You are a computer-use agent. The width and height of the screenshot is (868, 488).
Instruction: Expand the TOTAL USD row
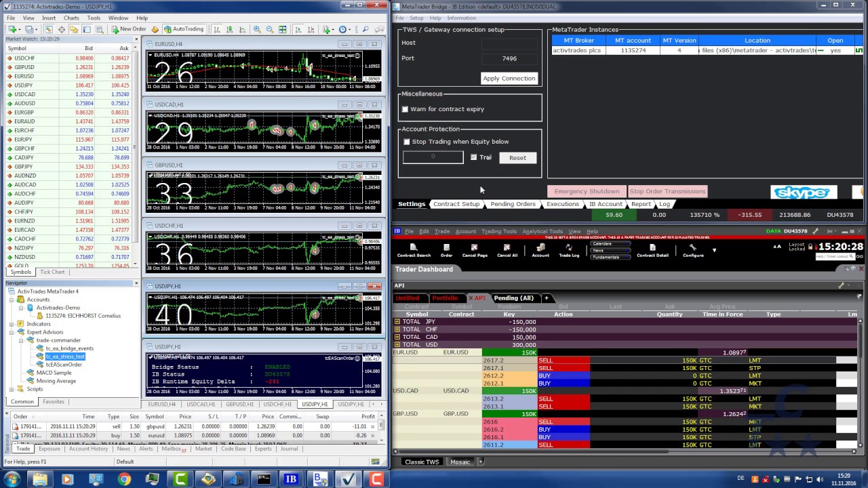coord(397,344)
